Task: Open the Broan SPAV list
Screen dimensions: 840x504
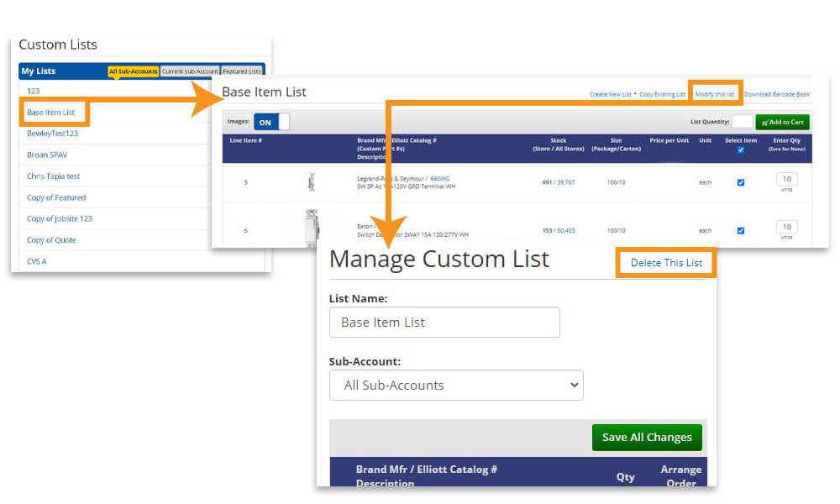Action: coord(47,155)
